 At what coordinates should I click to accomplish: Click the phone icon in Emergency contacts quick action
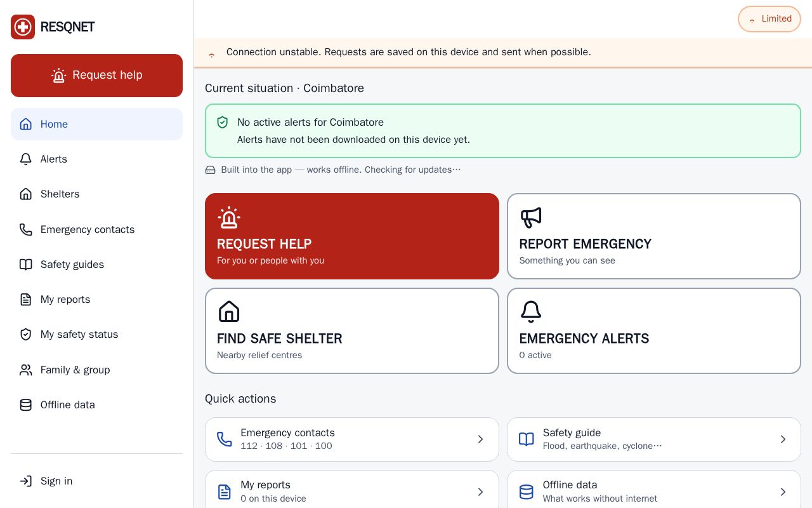[225, 439]
